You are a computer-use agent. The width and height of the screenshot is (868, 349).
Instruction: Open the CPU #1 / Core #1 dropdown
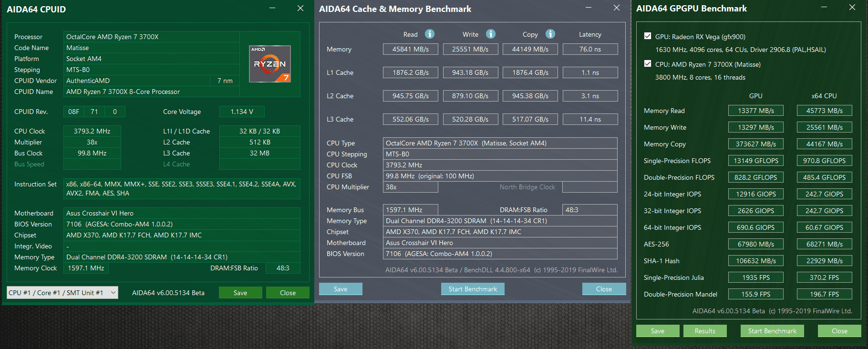coord(62,293)
